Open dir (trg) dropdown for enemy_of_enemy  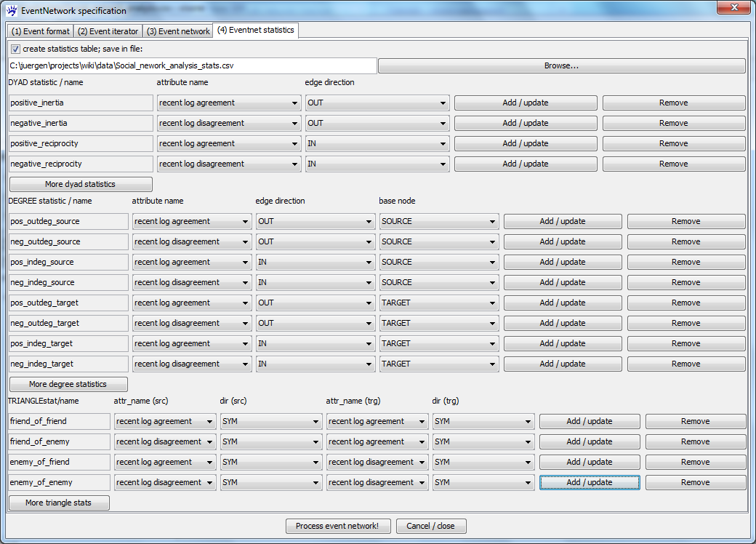483,482
